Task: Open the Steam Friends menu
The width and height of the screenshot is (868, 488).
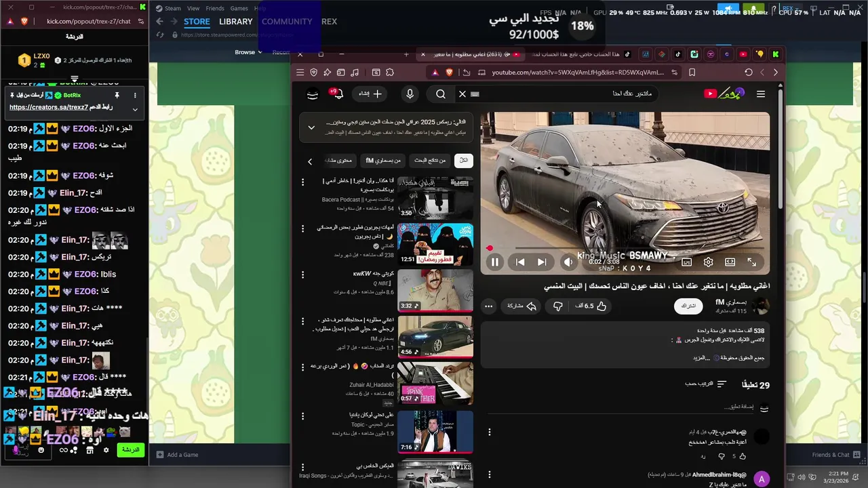Action: [x=215, y=8]
